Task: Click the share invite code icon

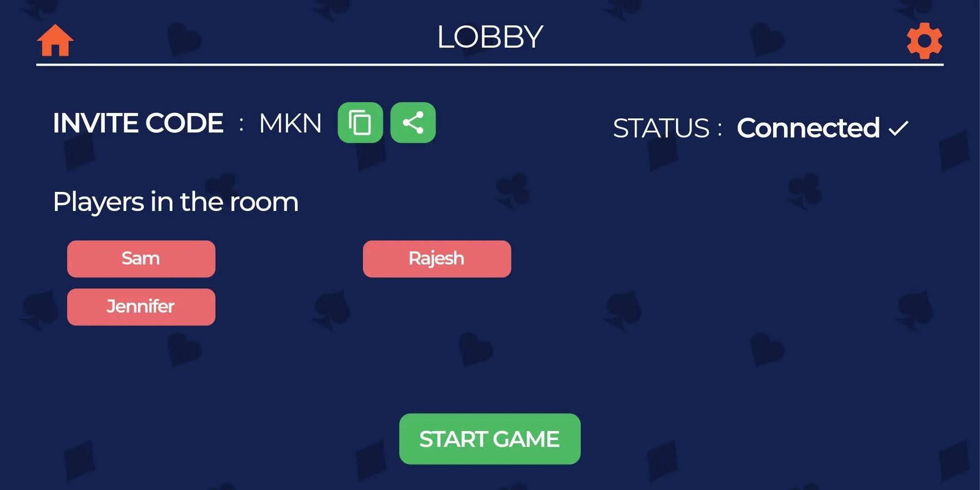Action: coord(414,122)
